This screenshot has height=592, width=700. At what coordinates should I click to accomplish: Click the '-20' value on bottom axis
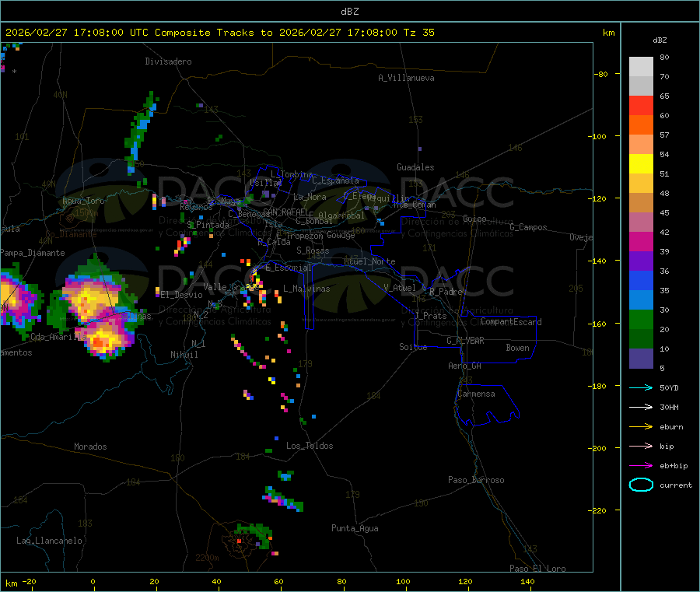[29, 581]
